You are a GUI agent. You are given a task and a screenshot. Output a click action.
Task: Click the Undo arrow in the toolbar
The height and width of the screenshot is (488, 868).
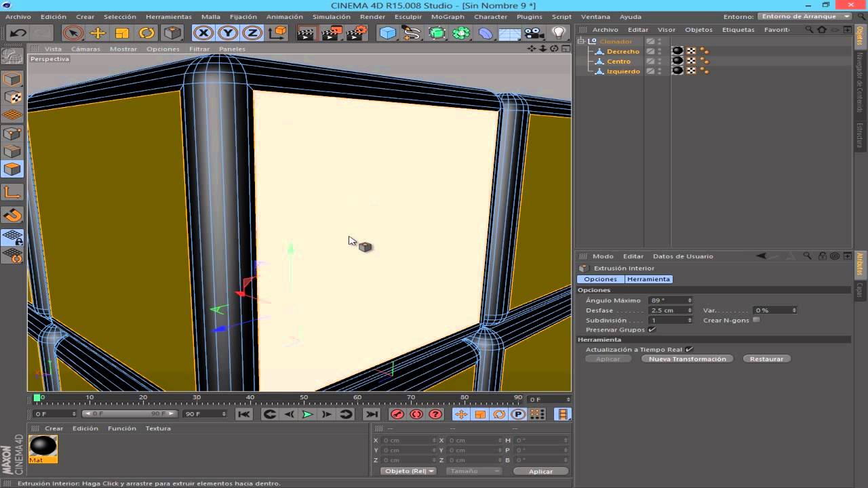click(x=18, y=33)
